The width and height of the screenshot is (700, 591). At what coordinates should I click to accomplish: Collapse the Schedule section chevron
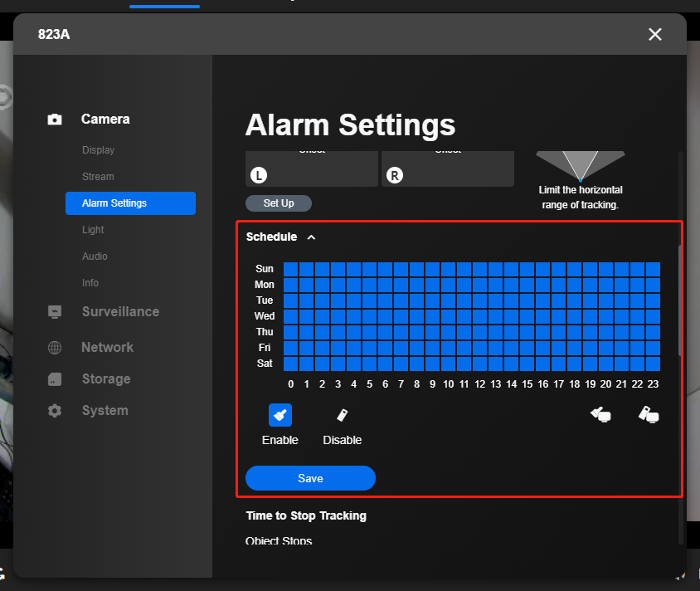[x=311, y=237]
